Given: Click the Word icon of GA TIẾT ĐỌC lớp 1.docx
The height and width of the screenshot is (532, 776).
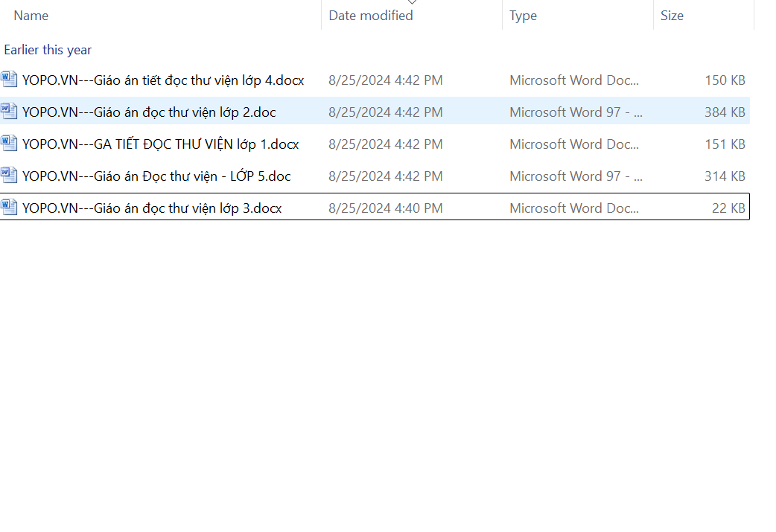Looking at the screenshot, I should 9,144.
